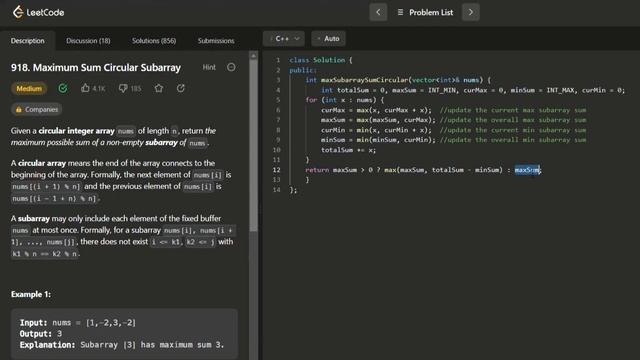Viewport: 640px width, 360px height.
Task: Toggle the Auto setting button
Action: click(329, 39)
